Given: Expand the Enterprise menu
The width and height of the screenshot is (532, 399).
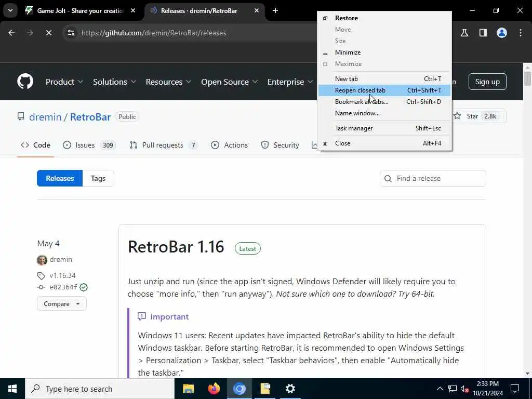Looking at the screenshot, I should pos(290,82).
